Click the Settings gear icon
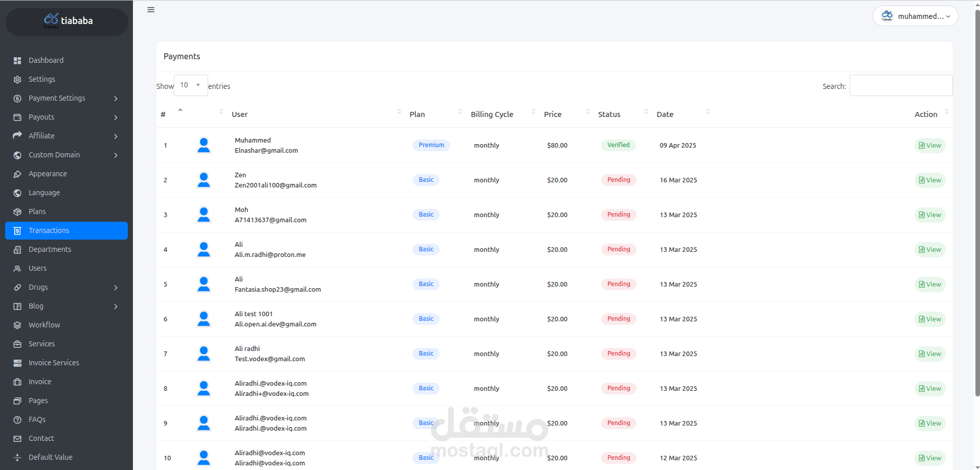 point(17,80)
